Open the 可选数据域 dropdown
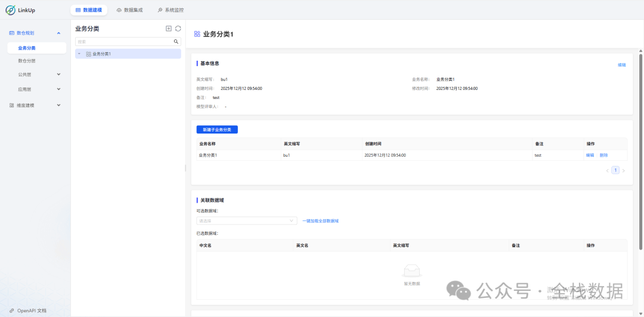 (x=246, y=220)
